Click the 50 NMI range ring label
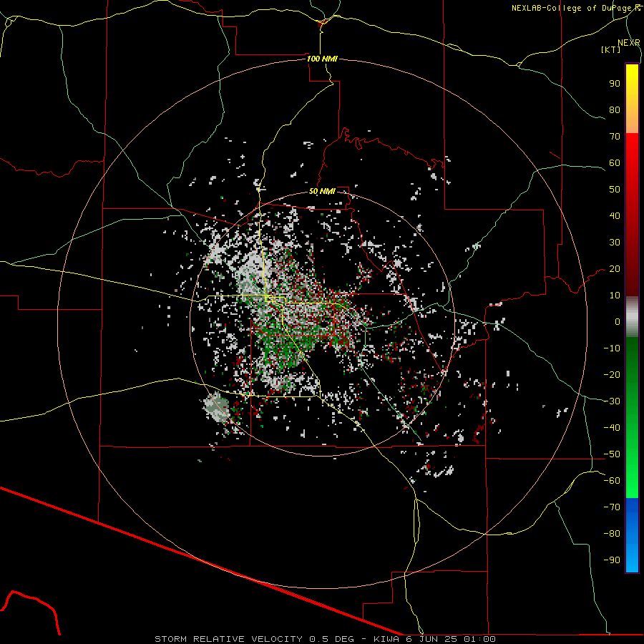The width and height of the screenshot is (644, 644). 322,191
